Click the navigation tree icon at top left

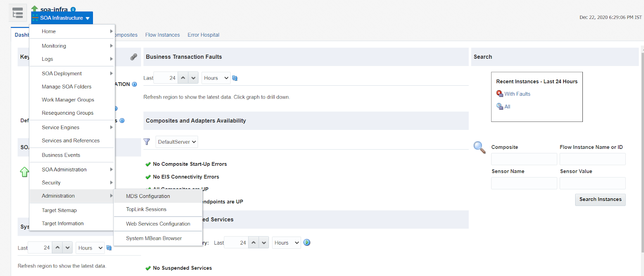point(17,13)
